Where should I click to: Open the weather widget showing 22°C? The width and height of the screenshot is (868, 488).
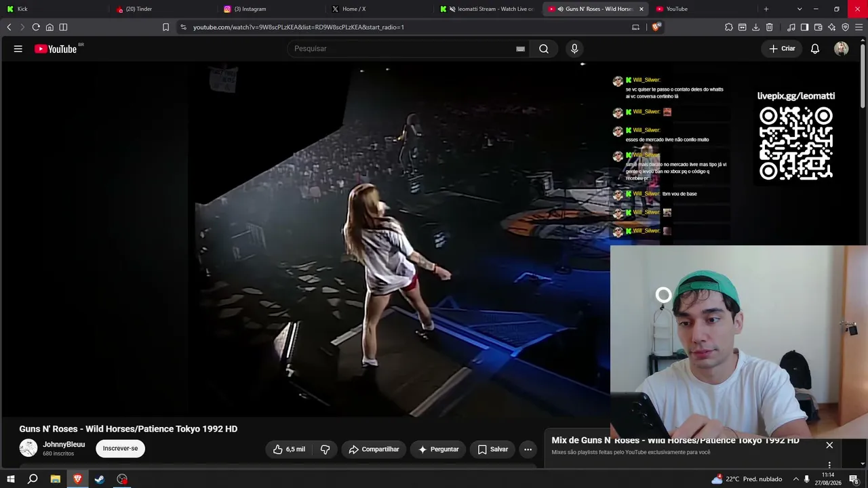[x=747, y=479]
